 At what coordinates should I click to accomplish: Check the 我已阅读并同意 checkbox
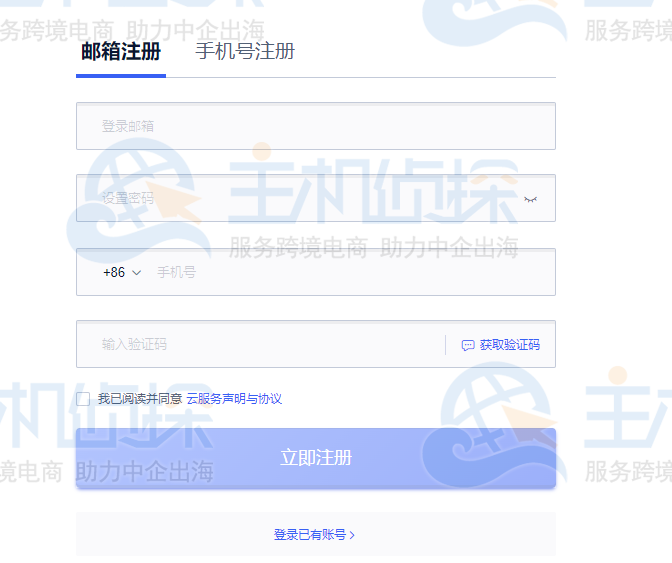[x=83, y=399]
